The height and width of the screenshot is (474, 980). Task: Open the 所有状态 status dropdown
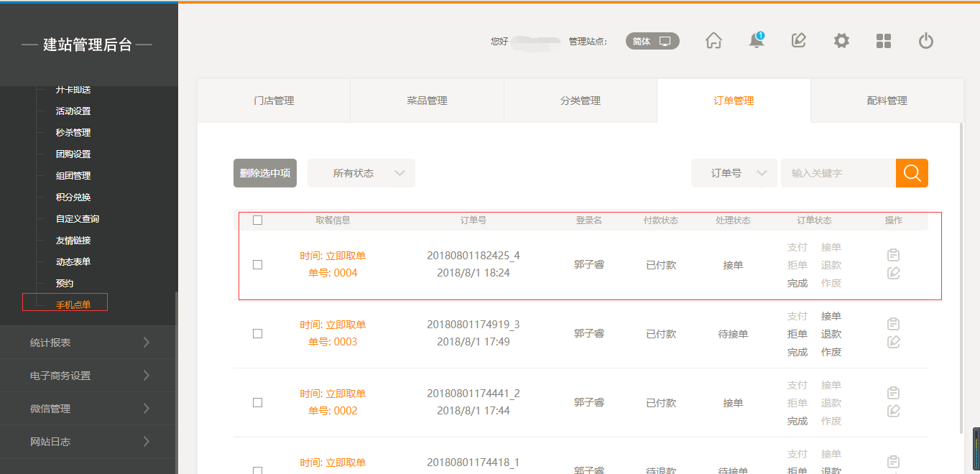(x=361, y=173)
